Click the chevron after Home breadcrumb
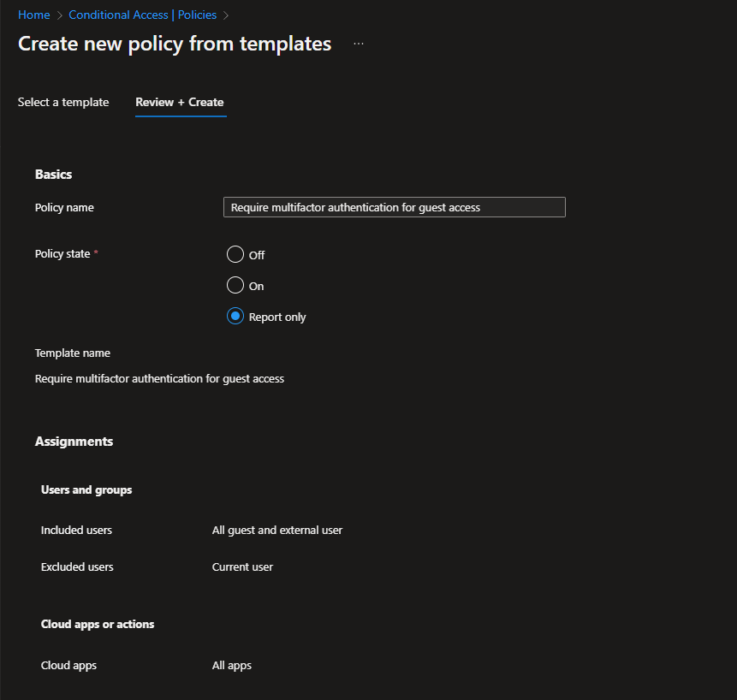This screenshot has width=737, height=700. 59,15
